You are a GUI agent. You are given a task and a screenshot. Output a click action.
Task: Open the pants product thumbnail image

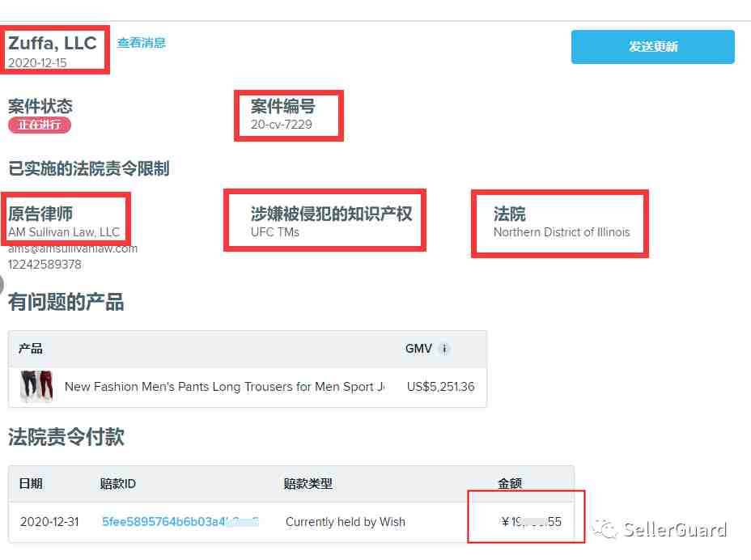36,386
